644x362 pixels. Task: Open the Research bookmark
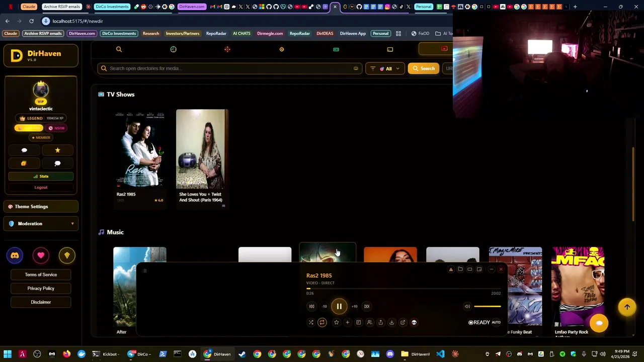(x=151, y=34)
